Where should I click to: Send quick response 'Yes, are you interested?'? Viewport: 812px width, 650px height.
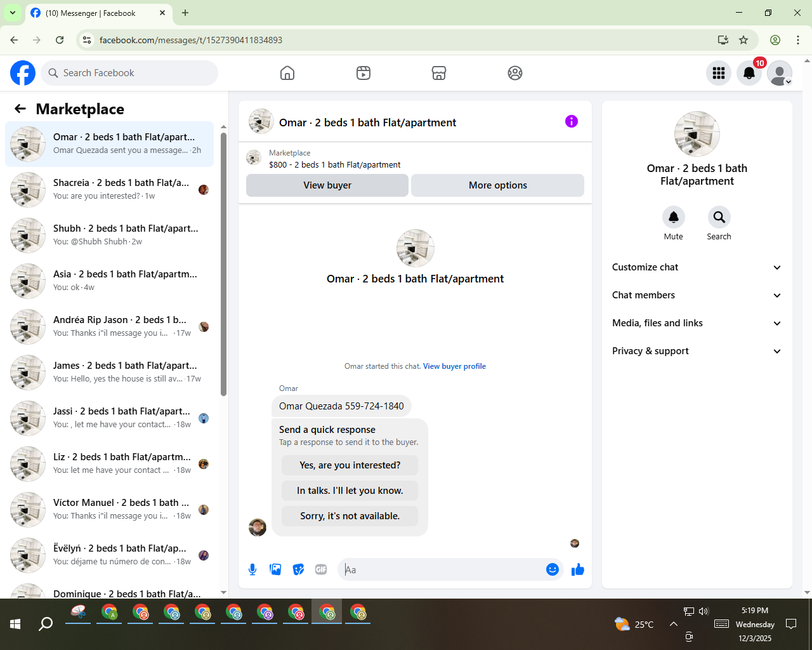tap(350, 465)
